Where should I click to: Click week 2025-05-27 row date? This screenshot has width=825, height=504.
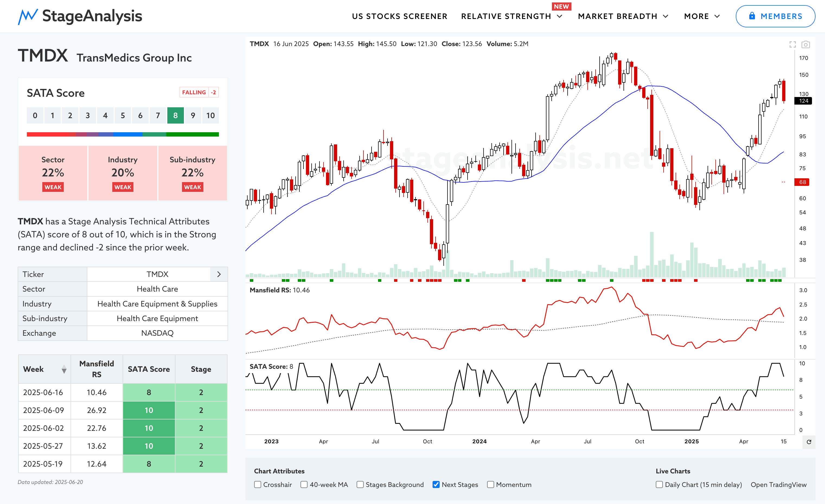tap(43, 446)
